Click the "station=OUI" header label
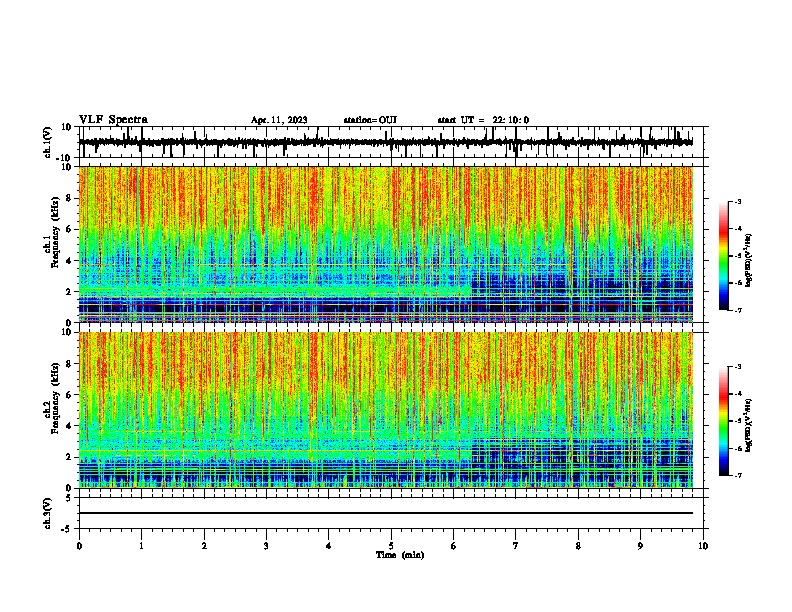 tap(370, 120)
